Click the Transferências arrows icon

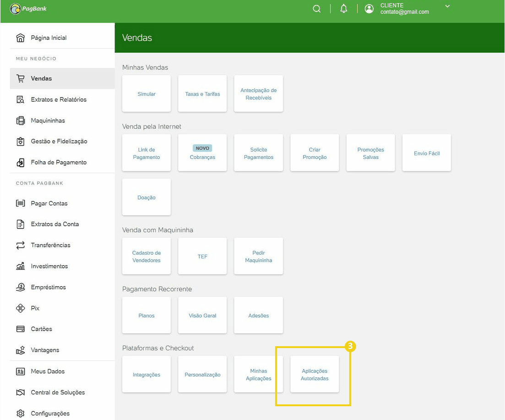20,245
